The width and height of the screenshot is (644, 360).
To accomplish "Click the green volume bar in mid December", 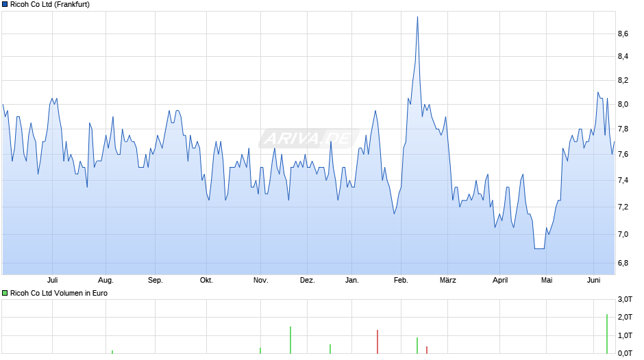I will pyautogui.click(x=330, y=349).
